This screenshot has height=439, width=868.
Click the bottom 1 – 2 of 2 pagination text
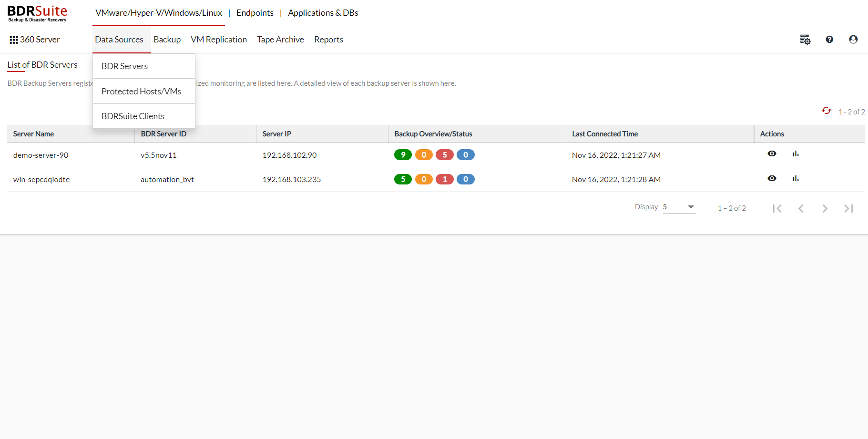[732, 208]
